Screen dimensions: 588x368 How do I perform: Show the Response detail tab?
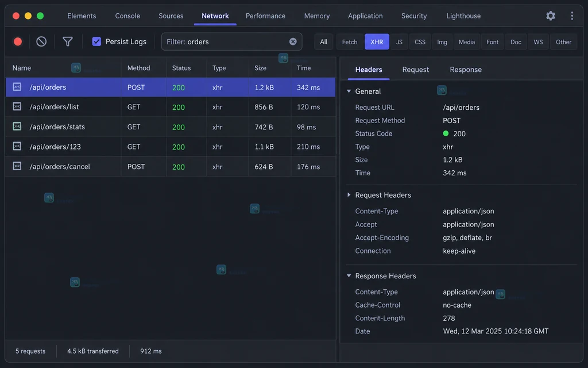466,70
